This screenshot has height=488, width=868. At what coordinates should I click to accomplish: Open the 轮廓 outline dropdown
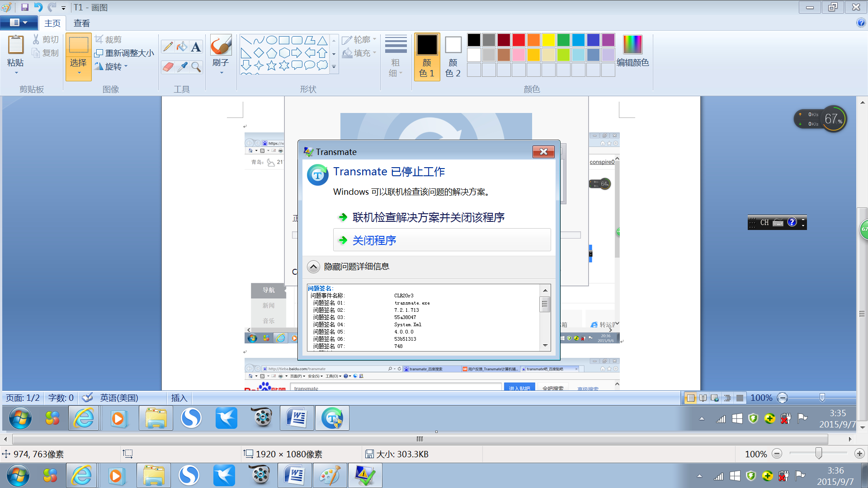[x=359, y=40]
